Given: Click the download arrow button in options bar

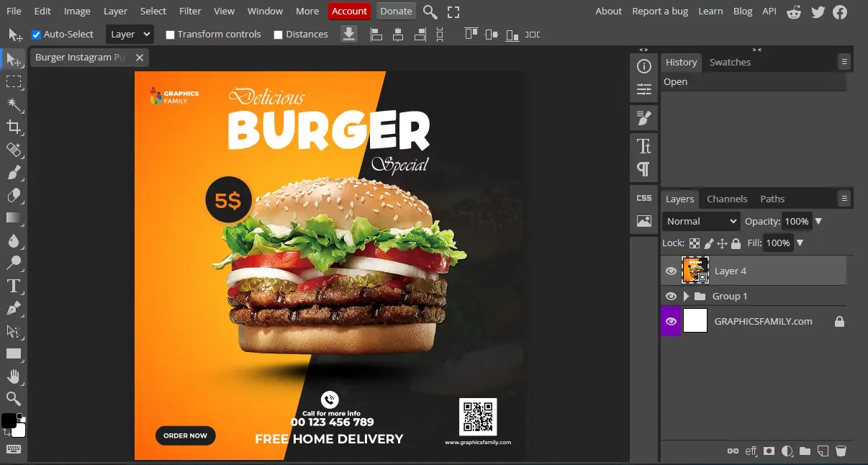Looking at the screenshot, I should [x=349, y=34].
